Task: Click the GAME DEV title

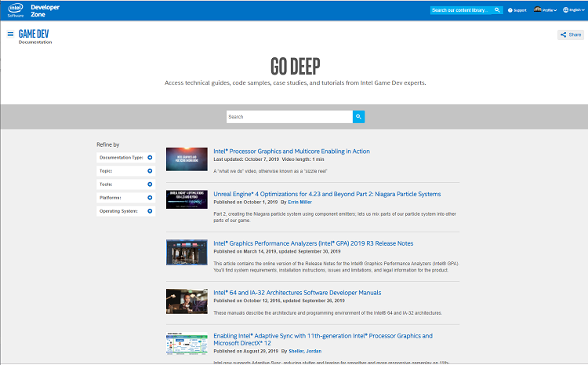Action: pos(34,34)
